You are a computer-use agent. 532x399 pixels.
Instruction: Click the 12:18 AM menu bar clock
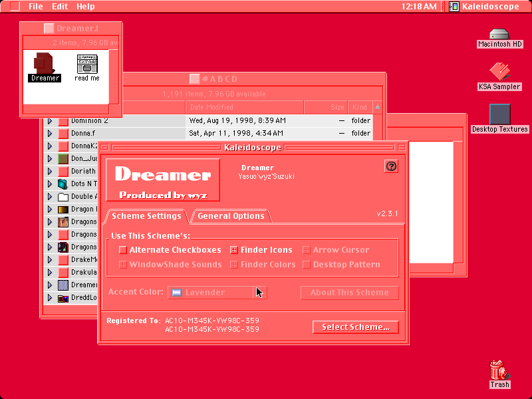419,7
